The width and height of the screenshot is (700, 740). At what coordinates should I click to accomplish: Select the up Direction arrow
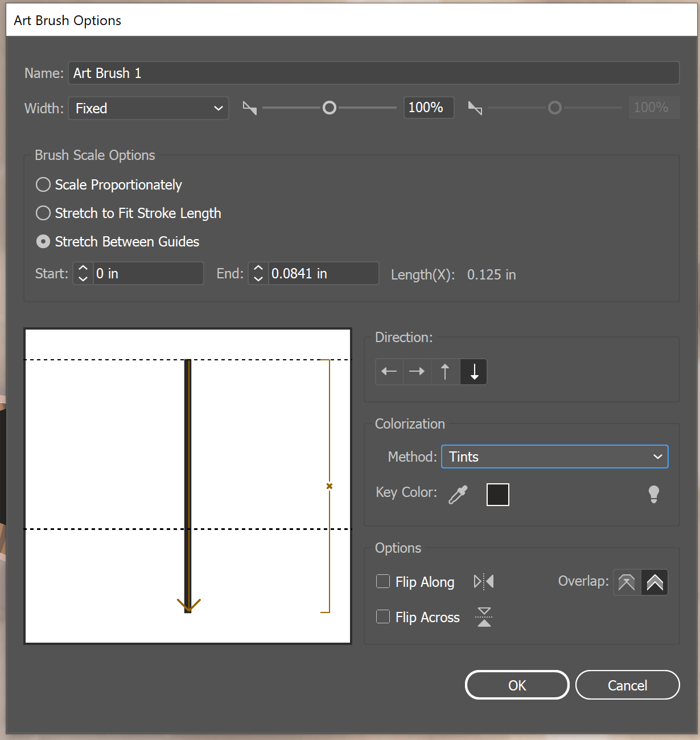[446, 371]
